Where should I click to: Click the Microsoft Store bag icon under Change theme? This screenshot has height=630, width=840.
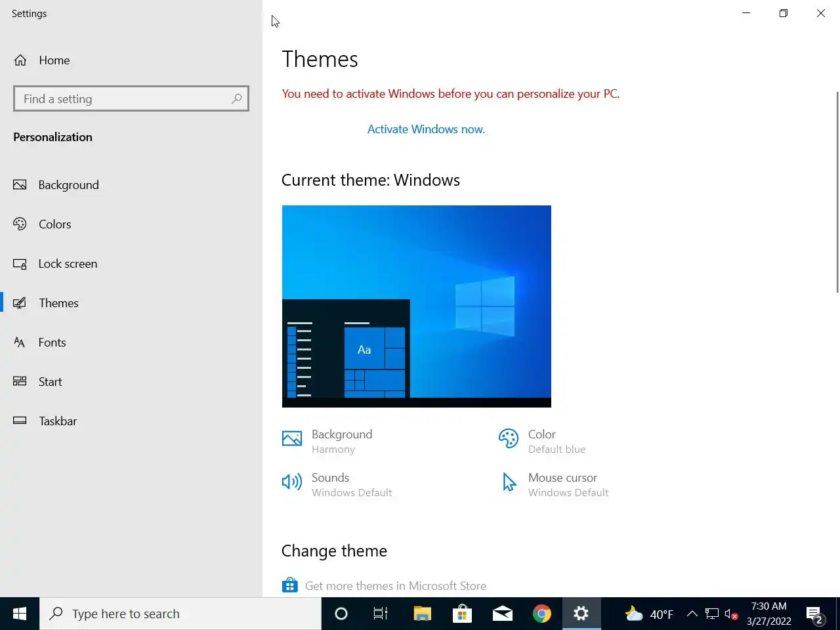[290, 585]
